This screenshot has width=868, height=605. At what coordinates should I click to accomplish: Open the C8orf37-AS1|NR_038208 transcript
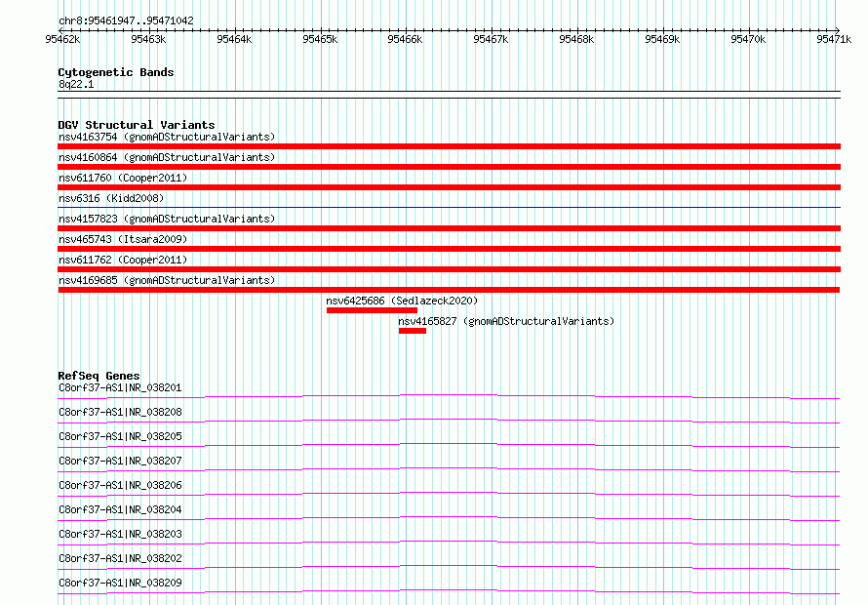pyautogui.click(x=120, y=412)
